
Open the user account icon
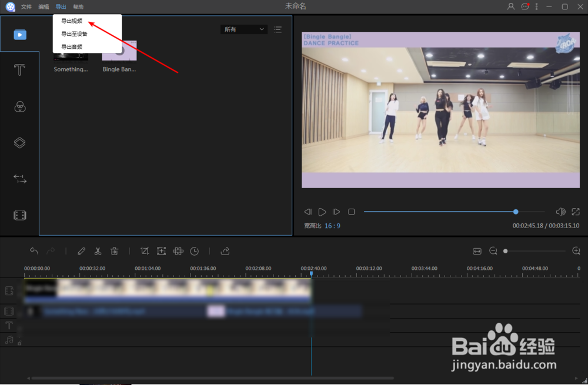511,6
